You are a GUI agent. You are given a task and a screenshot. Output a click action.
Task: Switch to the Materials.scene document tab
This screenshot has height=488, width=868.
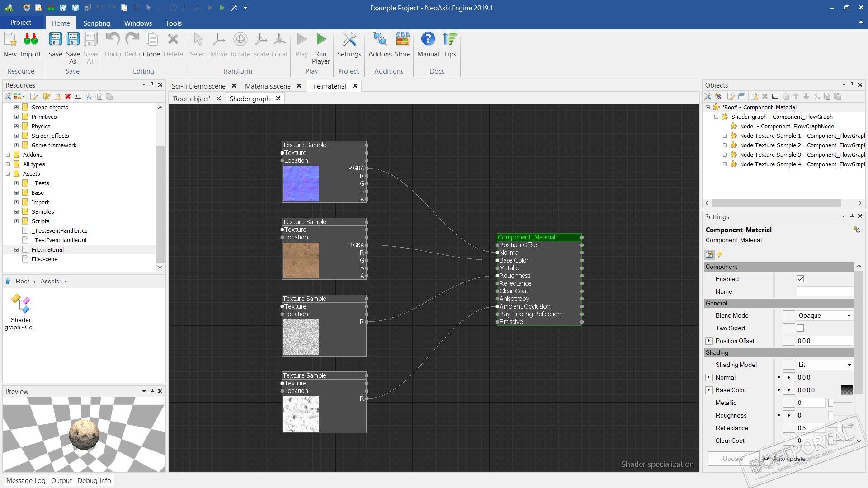click(268, 86)
